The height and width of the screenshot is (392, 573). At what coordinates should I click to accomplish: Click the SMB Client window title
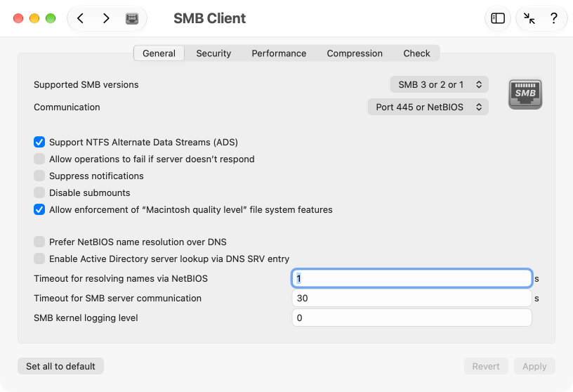pyautogui.click(x=209, y=18)
